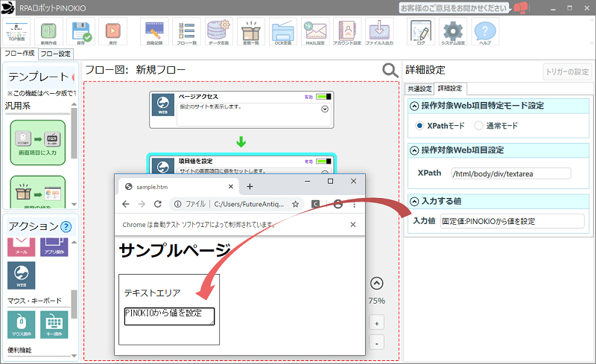Open Chrome three-dot menu icon

[x=355, y=205]
